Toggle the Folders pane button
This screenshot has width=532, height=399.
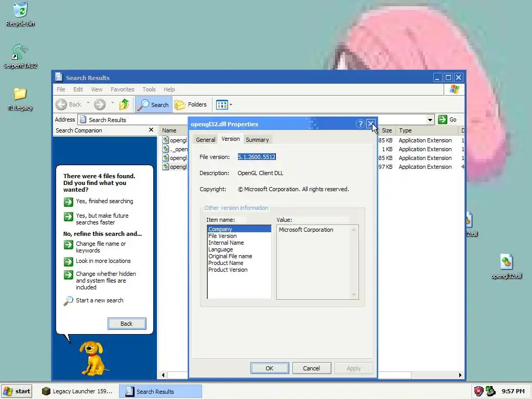tap(191, 104)
